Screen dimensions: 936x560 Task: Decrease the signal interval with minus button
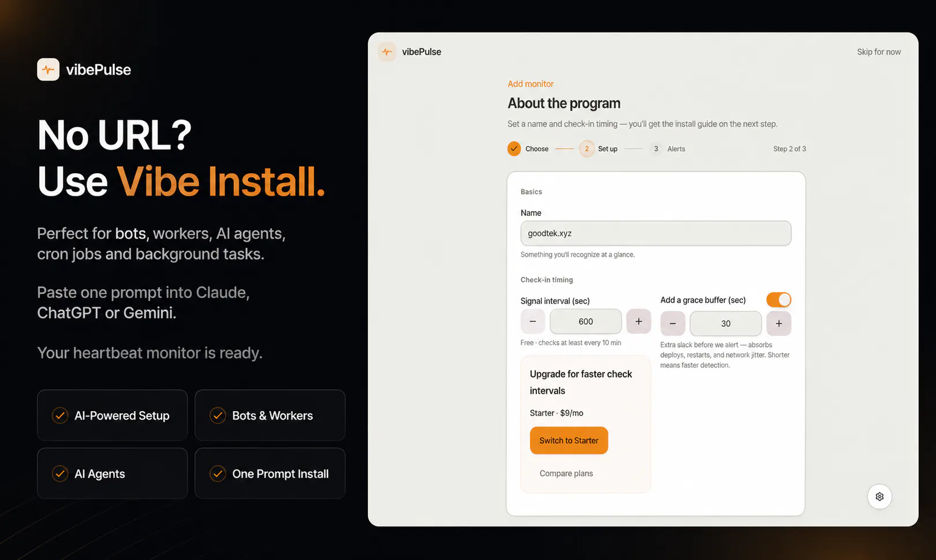[533, 322]
